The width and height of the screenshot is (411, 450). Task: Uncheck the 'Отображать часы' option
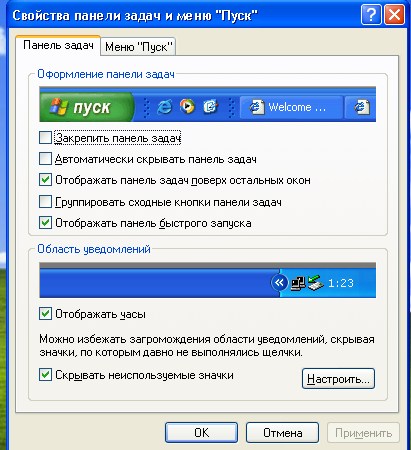45,314
